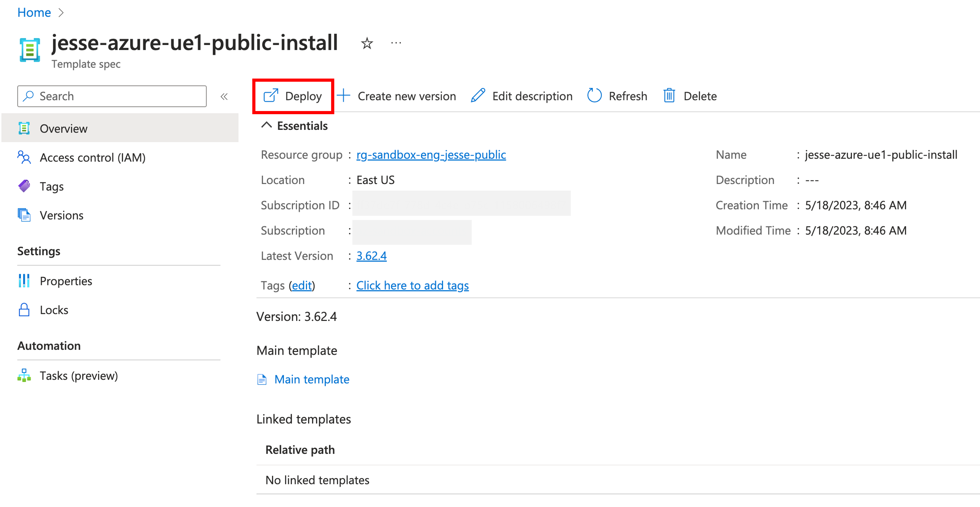This screenshot has height=507, width=980.
Task: Click the Main template document icon
Action: (x=262, y=379)
